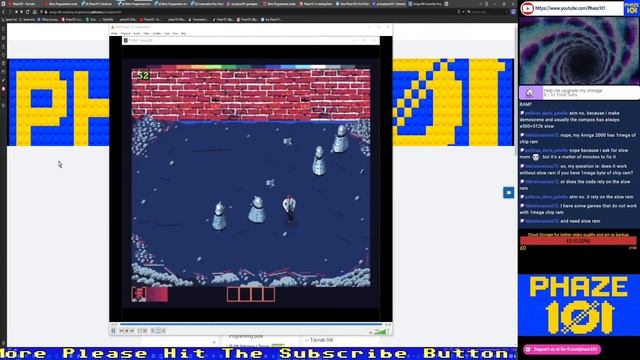Open VLC extended settings button
The image size is (640, 360).
click(x=145, y=331)
